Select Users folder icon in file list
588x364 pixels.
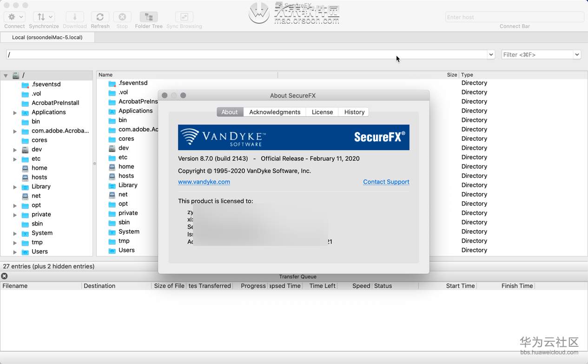tap(112, 251)
